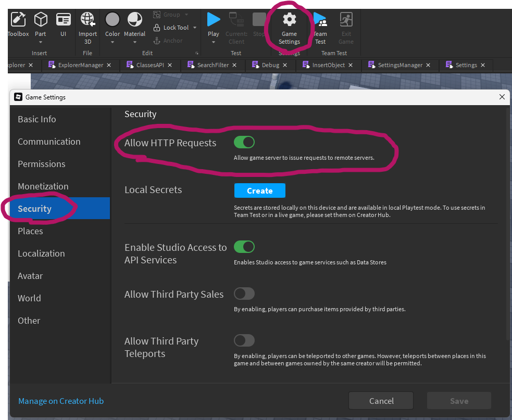The width and height of the screenshot is (512, 420).
Task: Expand the Material dropdown arrow
Action: 134,42
